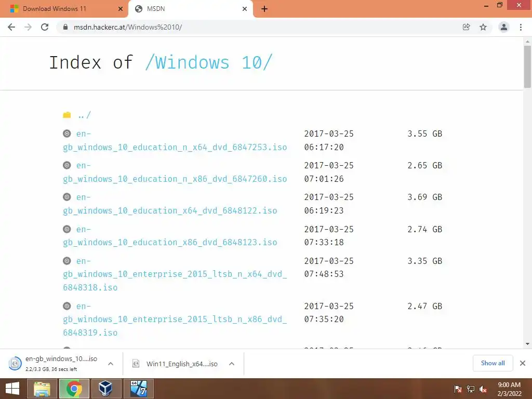Click the scrollbar down arrow

coord(527,344)
